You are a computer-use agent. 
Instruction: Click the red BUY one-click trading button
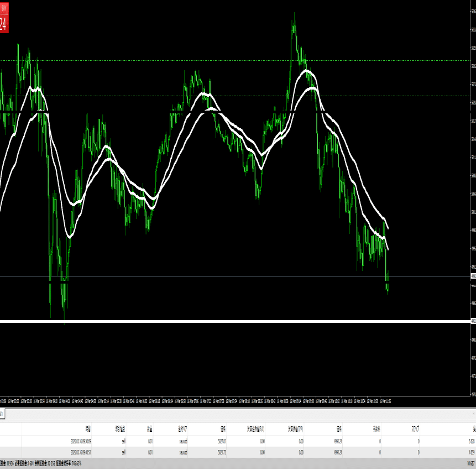pos(4,18)
